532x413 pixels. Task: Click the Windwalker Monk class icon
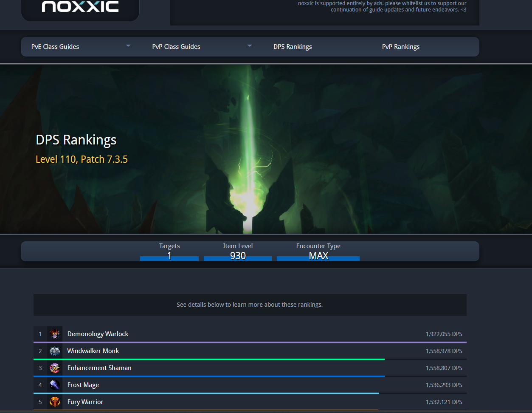tap(54, 351)
